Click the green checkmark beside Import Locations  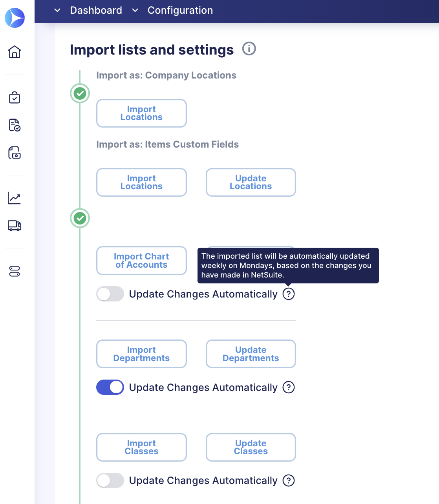tap(80, 93)
